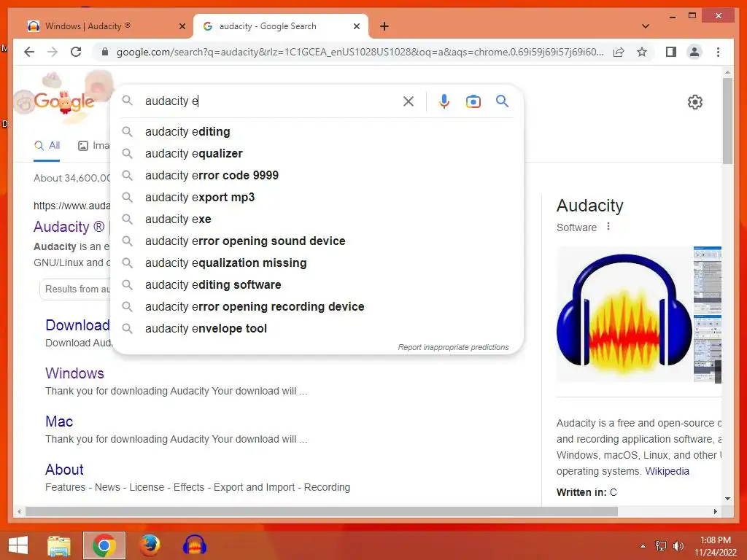Choose suggestion audacity equalizer
This screenshot has width=747, height=560.
(x=317, y=153)
